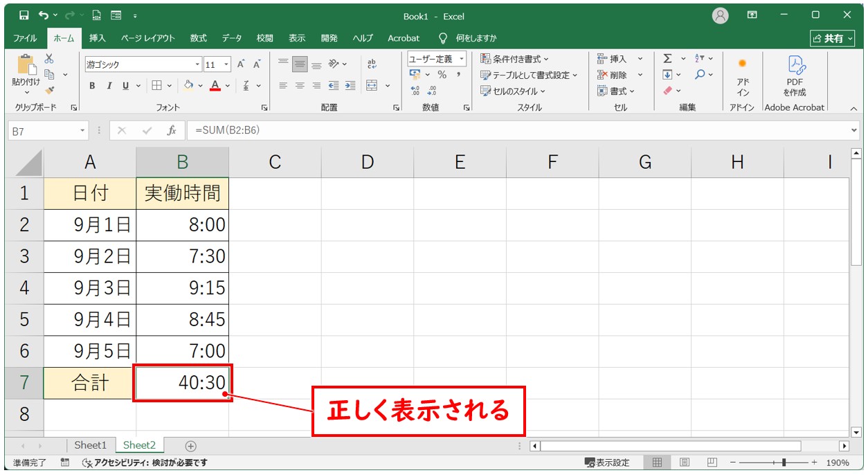Click the Borders icon
The image size is (868, 475).
pos(156,86)
